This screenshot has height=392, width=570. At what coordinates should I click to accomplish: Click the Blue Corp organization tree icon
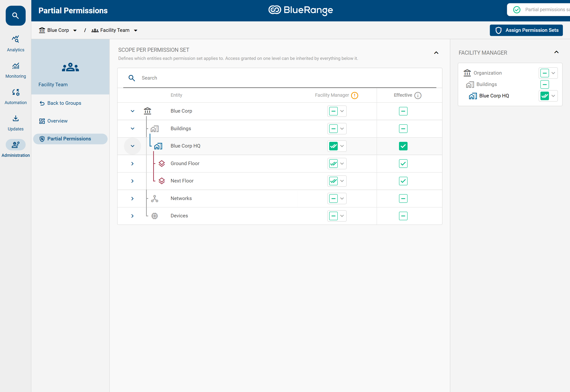tap(147, 111)
